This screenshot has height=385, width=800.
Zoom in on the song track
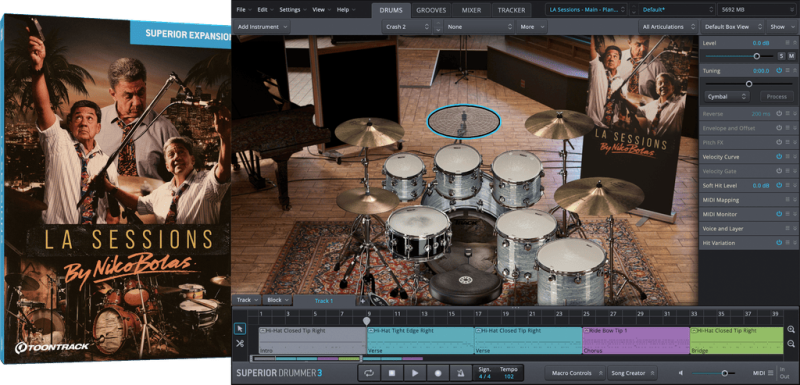click(791, 329)
